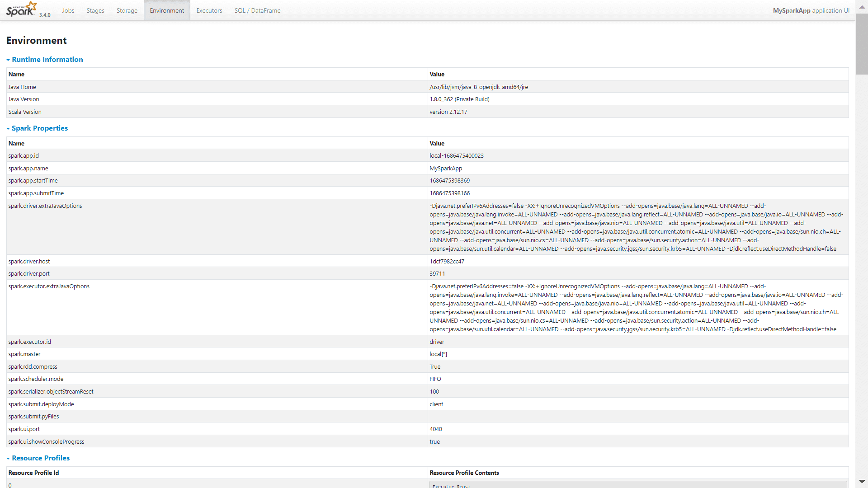The width and height of the screenshot is (868, 488).
Task: Click the Resource Profiles heading link
Action: [x=41, y=458]
